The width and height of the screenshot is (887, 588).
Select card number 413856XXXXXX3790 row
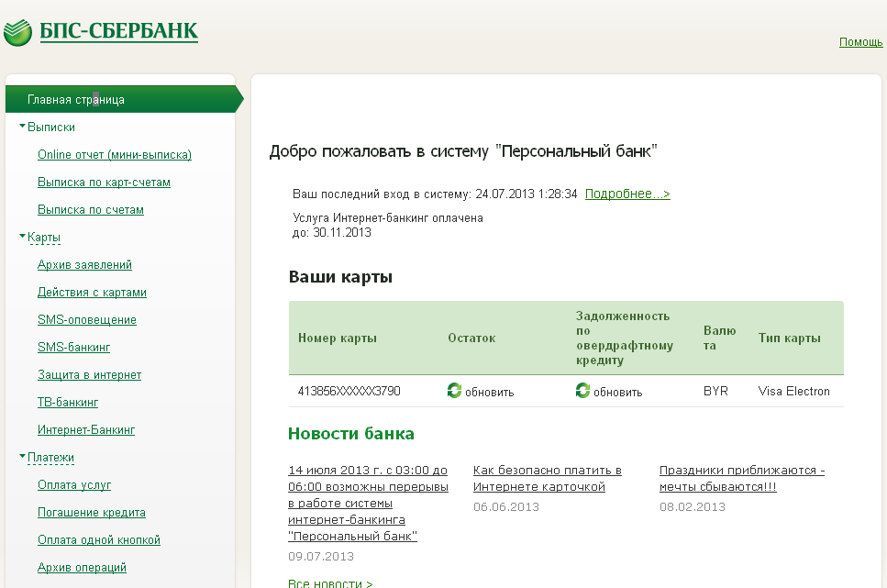349,391
